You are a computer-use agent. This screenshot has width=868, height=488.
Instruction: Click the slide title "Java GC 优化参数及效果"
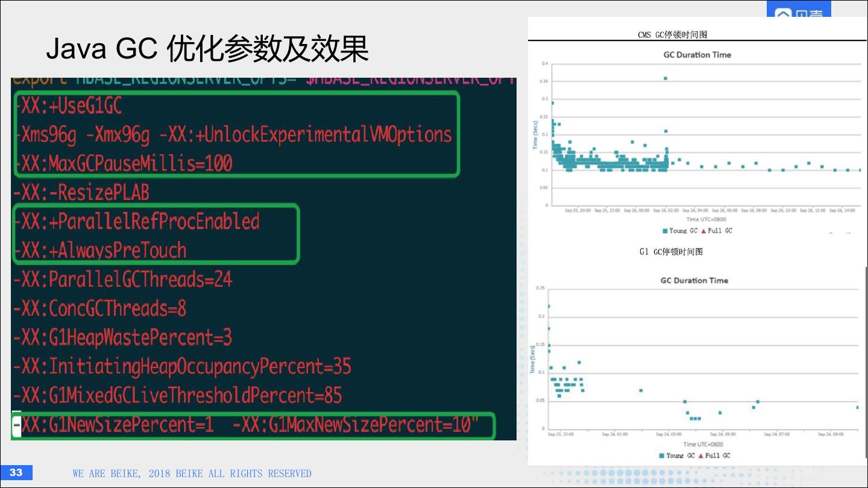pos(207,49)
